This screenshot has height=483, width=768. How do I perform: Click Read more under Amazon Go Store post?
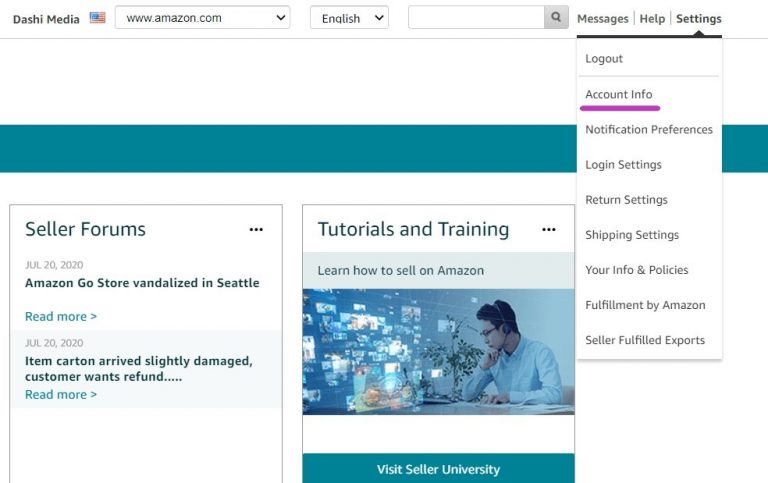click(61, 316)
